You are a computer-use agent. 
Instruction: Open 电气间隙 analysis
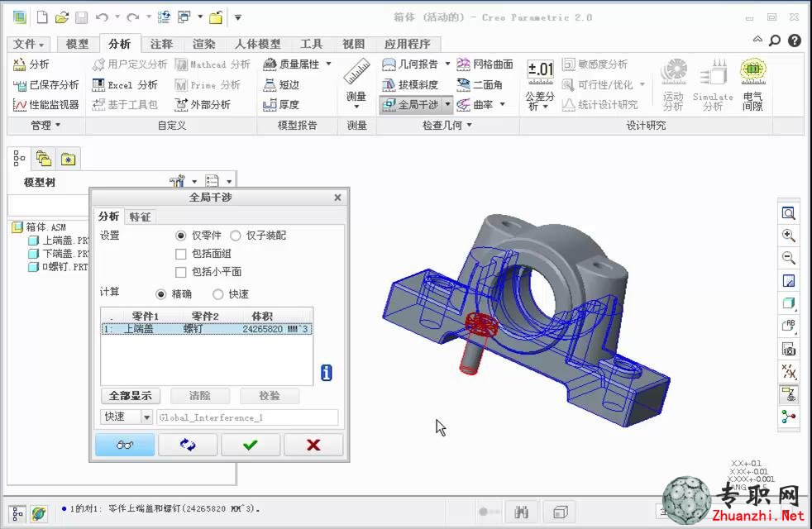point(753,85)
